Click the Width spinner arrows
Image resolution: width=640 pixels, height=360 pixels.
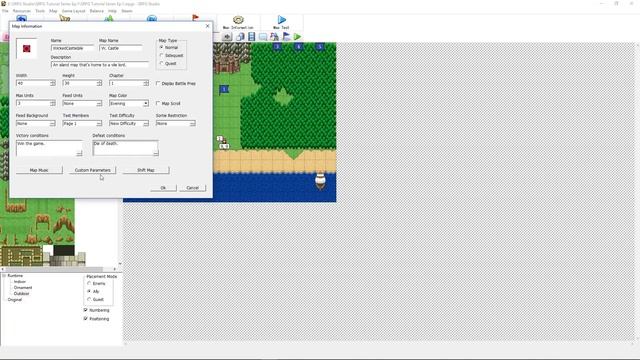(x=53, y=83)
